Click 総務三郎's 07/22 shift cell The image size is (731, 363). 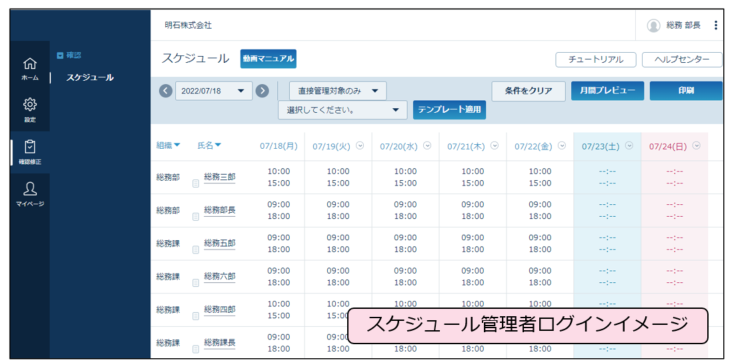540,177
